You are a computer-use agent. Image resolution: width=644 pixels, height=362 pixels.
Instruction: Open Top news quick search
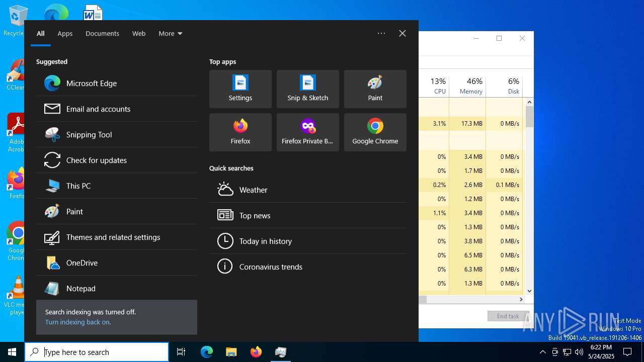click(x=308, y=216)
